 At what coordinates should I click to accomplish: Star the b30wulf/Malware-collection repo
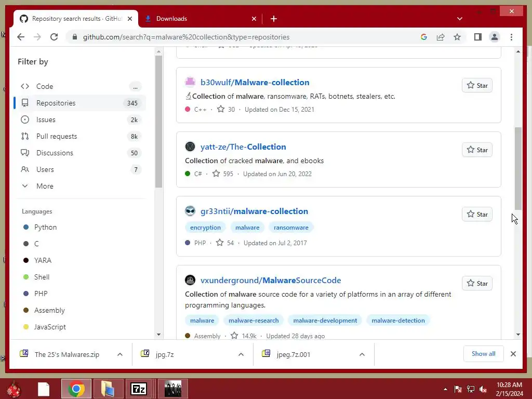click(477, 86)
